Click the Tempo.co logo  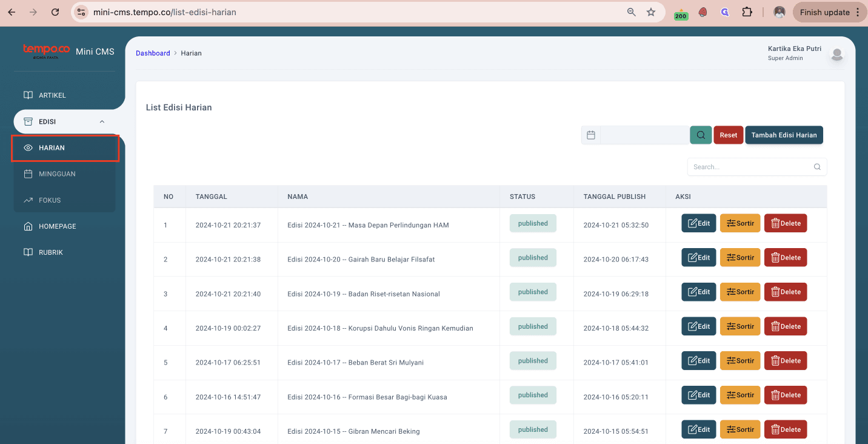47,51
